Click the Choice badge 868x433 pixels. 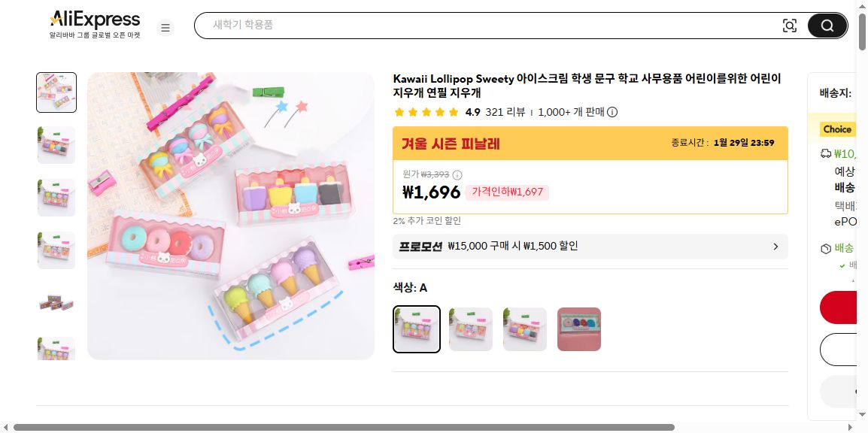click(837, 129)
